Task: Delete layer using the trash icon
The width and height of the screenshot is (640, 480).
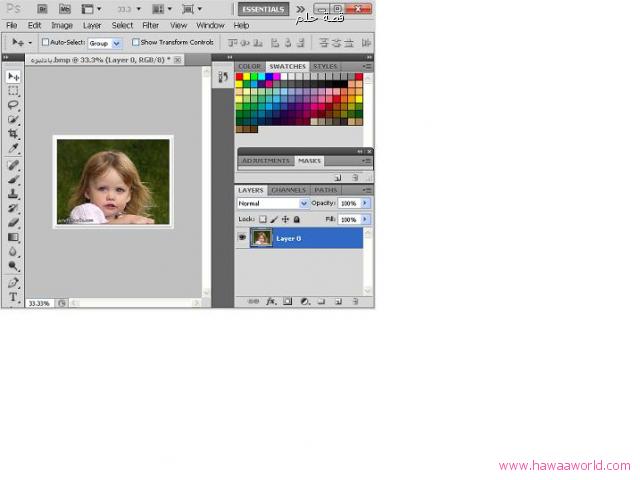Action: point(355,300)
